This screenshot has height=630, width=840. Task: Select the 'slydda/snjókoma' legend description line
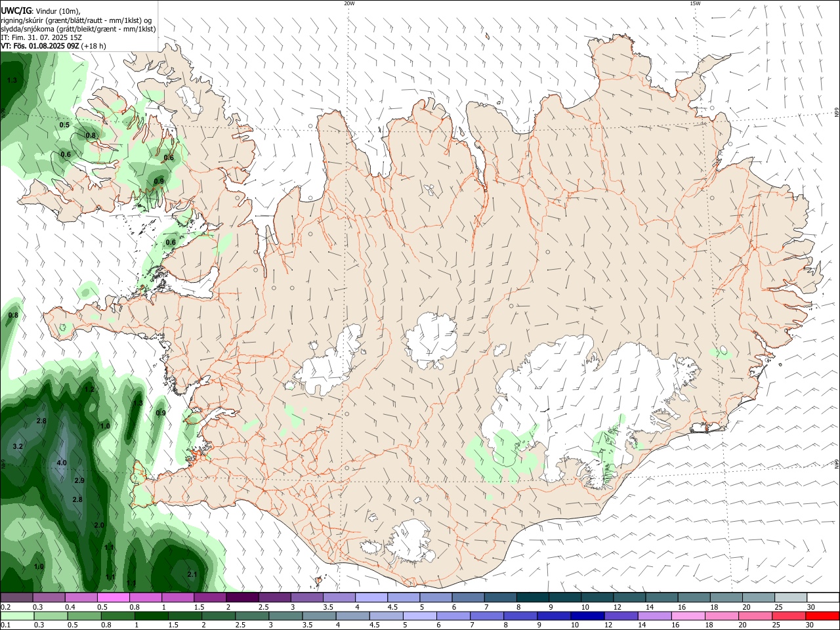coord(78,29)
